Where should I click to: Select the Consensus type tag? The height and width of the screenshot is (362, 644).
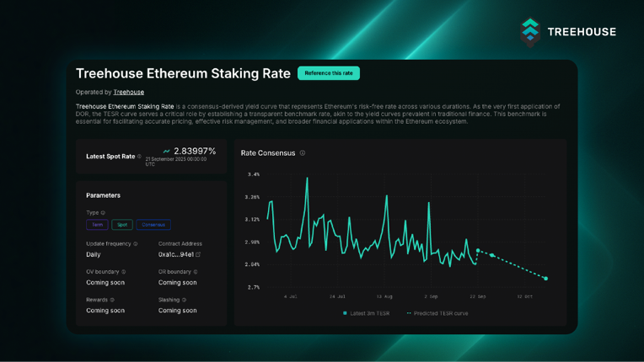tap(153, 225)
